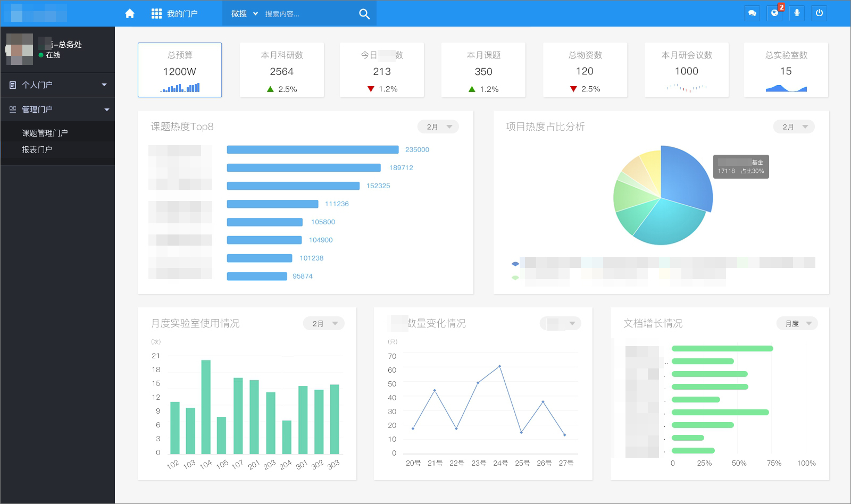The height and width of the screenshot is (504, 851).
Task: Expand the 微搜 search type dropdown
Action: (244, 14)
